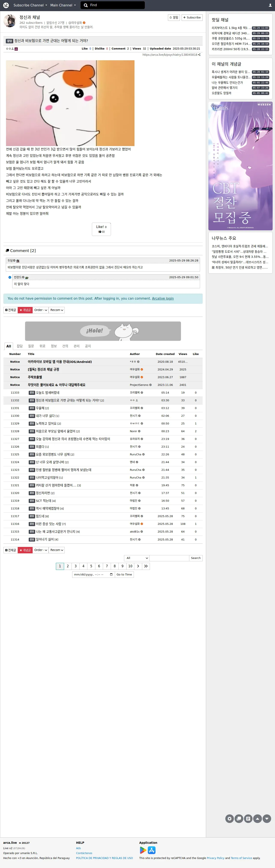The width and height of the screenshot is (275, 868).
Task: Open the All search-scope dropdown
Action: [x=137, y=558]
